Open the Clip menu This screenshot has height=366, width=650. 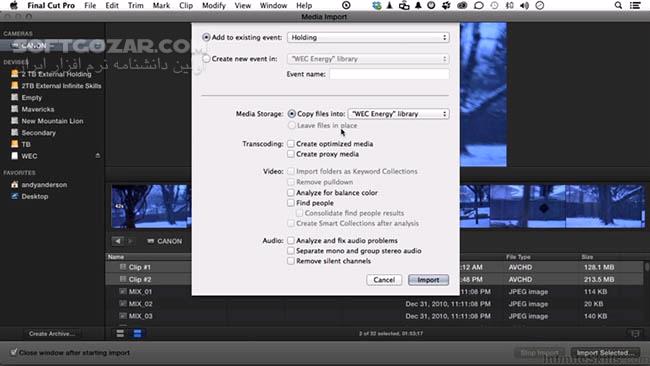click(x=186, y=5)
